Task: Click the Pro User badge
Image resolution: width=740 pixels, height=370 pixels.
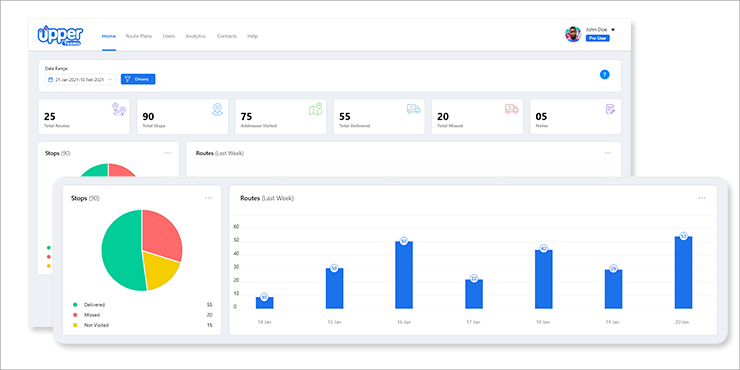Action: [597, 38]
